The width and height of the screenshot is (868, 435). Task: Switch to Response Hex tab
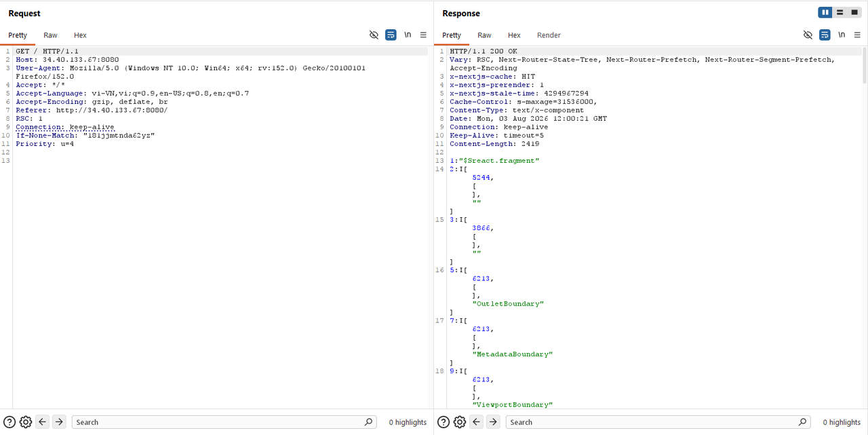pos(514,35)
